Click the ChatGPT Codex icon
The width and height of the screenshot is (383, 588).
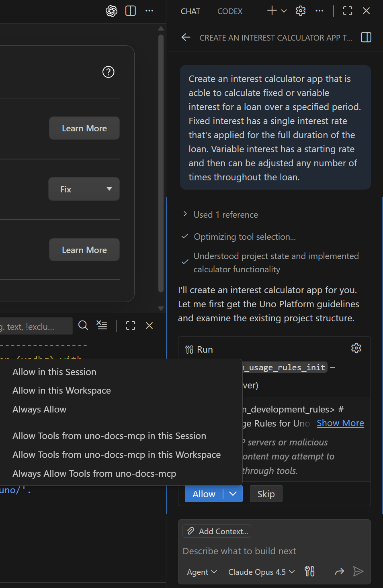click(x=111, y=11)
